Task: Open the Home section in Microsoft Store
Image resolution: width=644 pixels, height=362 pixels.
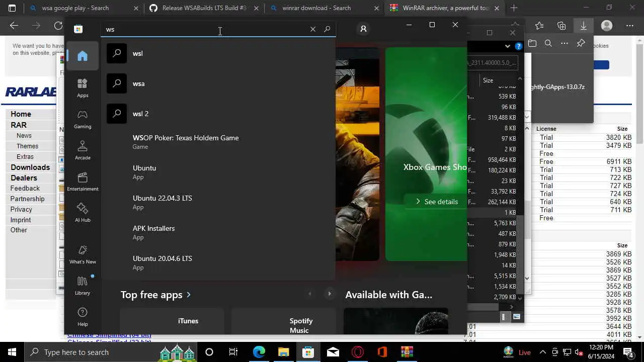Action: (83, 56)
